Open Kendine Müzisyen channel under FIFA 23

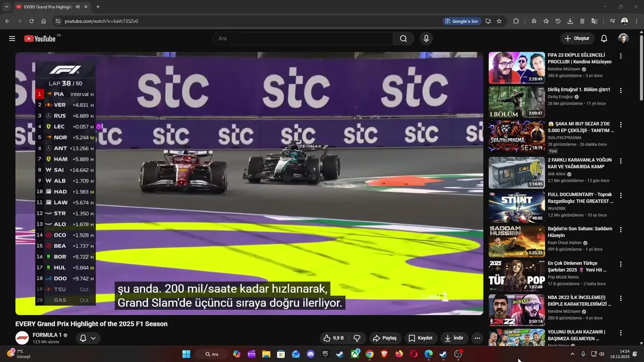pos(564,69)
